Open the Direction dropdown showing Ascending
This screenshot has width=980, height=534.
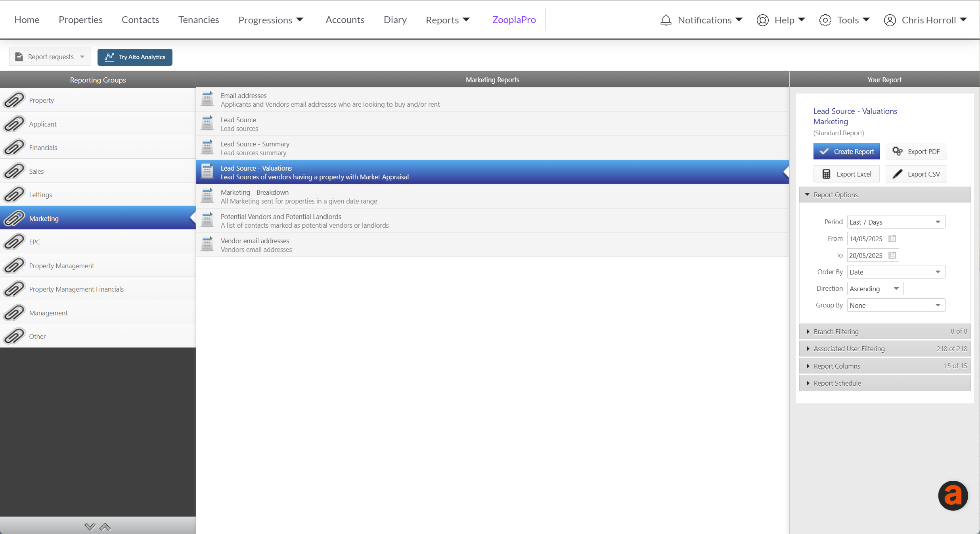click(875, 288)
